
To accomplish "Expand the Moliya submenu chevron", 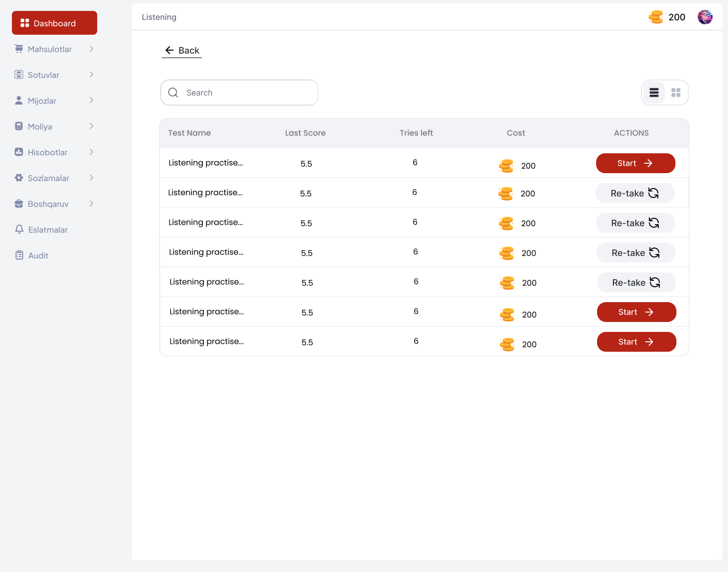I will [91, 126].
